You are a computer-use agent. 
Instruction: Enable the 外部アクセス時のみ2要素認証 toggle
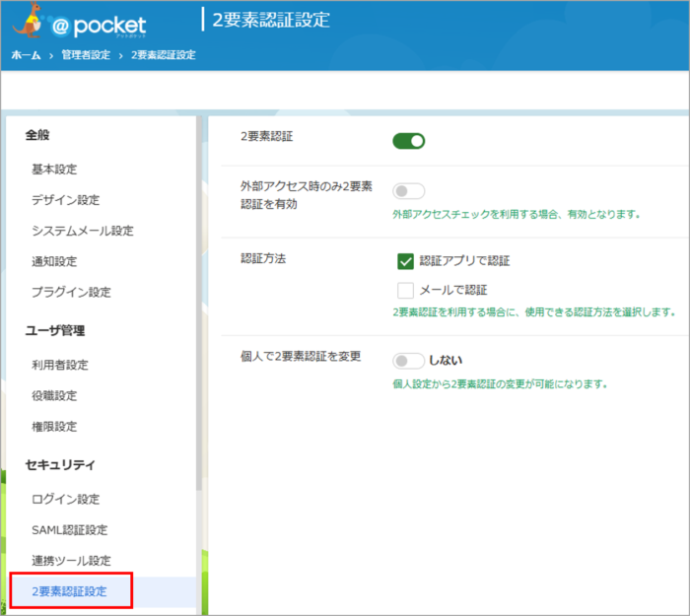click(408, 191)
